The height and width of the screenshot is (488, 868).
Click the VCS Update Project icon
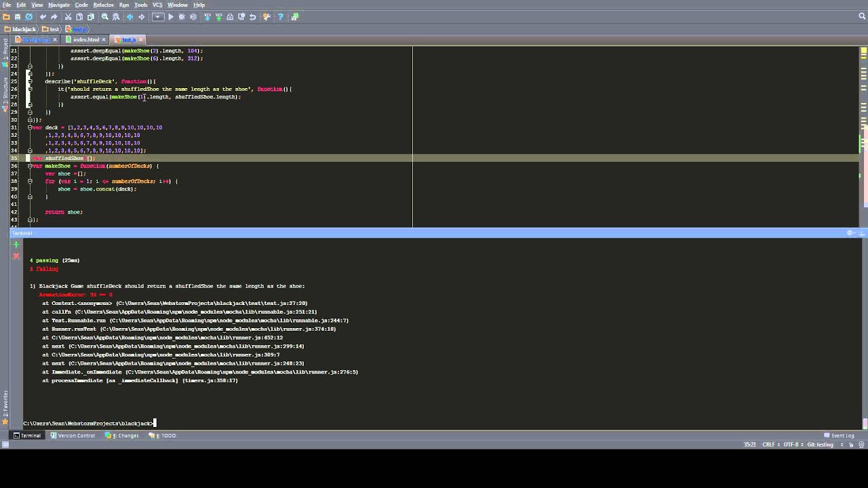tap(208, 17)
